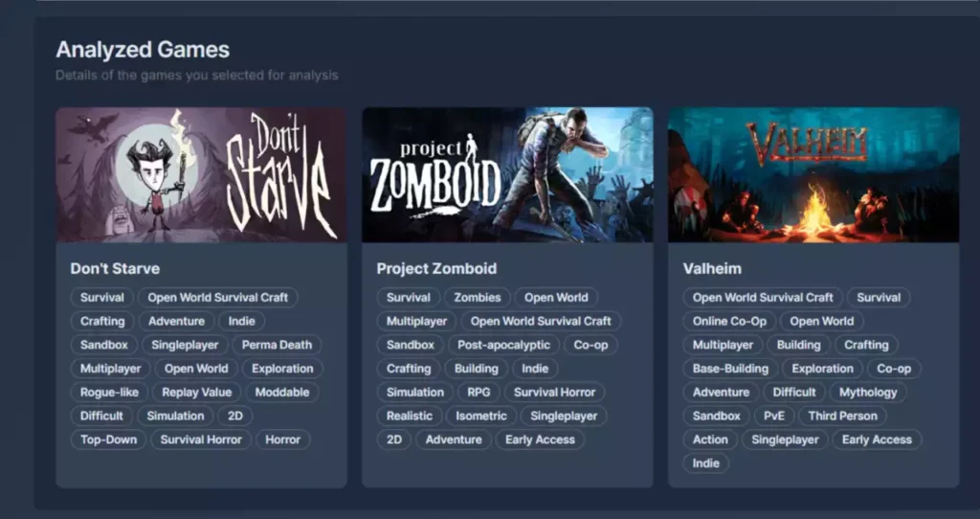This screenshot has width=980, height=519.
Task: Select Adventure tag in Project Zomboid
Action: tap(454, 440)
